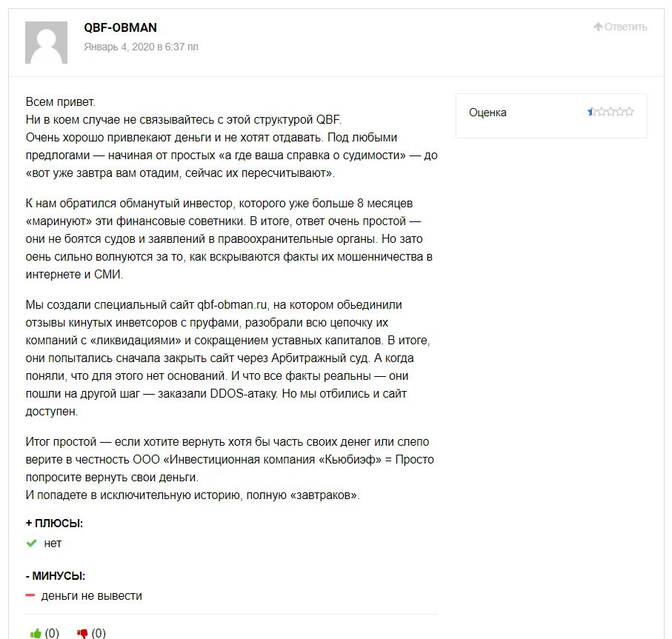Click the Ответить reply link
Screen dimensions: 672x639
pos(625,27)
